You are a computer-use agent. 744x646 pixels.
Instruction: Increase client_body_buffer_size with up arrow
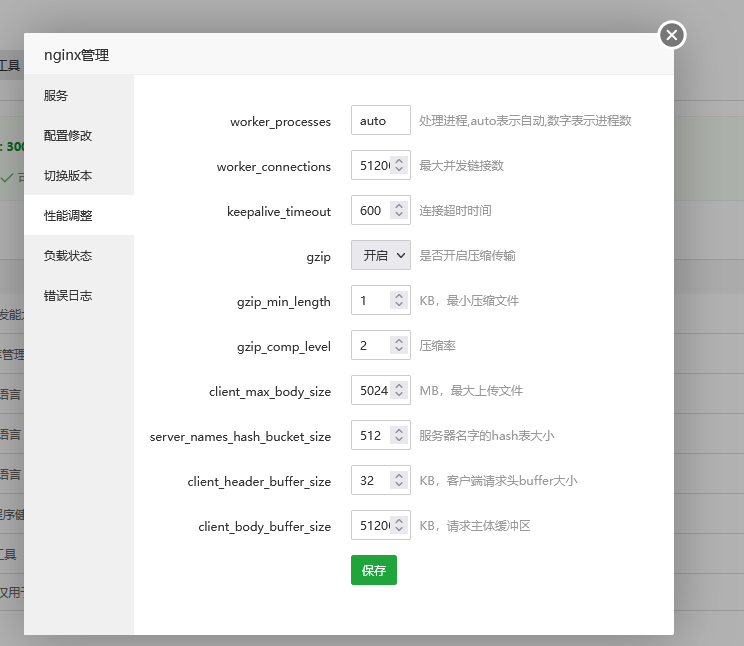click(x=399, y=521)
